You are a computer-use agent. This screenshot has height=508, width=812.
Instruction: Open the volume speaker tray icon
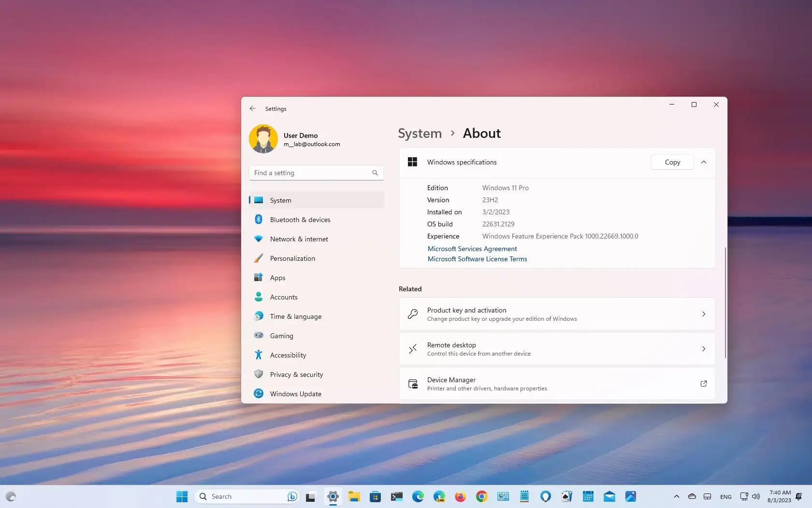pos(756,496)
